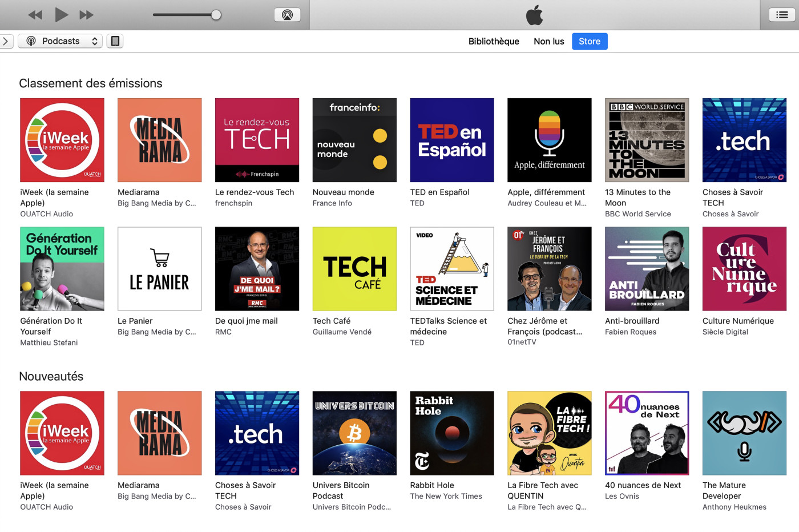Open the Podcasts media type dropdown
The width and height of the screenshot is (799, 532).
60,41
